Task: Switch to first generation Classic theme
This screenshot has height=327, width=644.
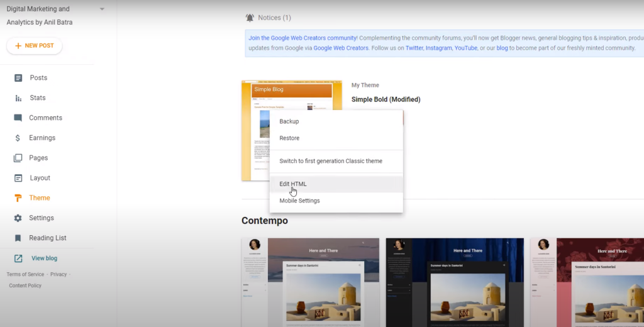Action: (x=331, y=161)
